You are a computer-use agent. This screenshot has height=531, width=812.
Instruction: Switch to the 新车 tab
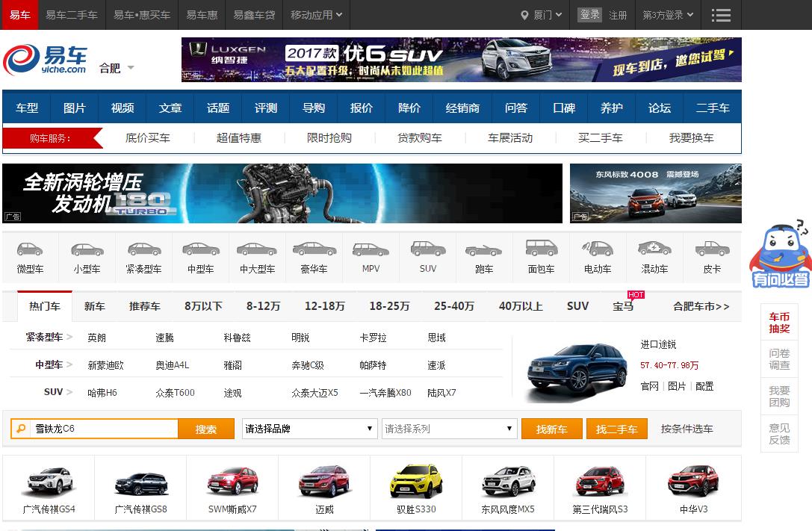pyautogui.click(x=94, y=306)
